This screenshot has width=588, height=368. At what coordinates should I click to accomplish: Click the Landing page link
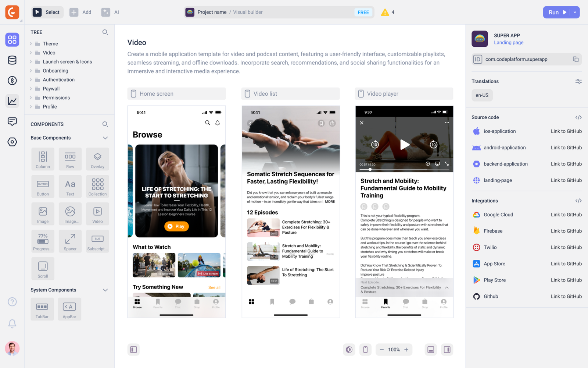(508, 43)
